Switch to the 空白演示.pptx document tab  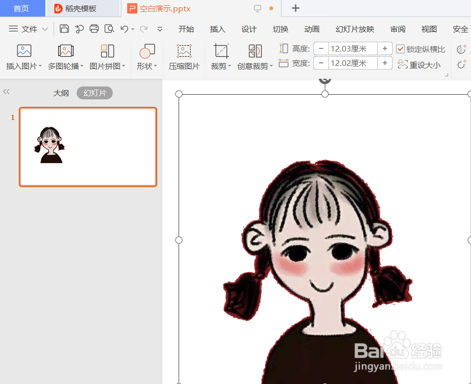click(x=201, y=8)
